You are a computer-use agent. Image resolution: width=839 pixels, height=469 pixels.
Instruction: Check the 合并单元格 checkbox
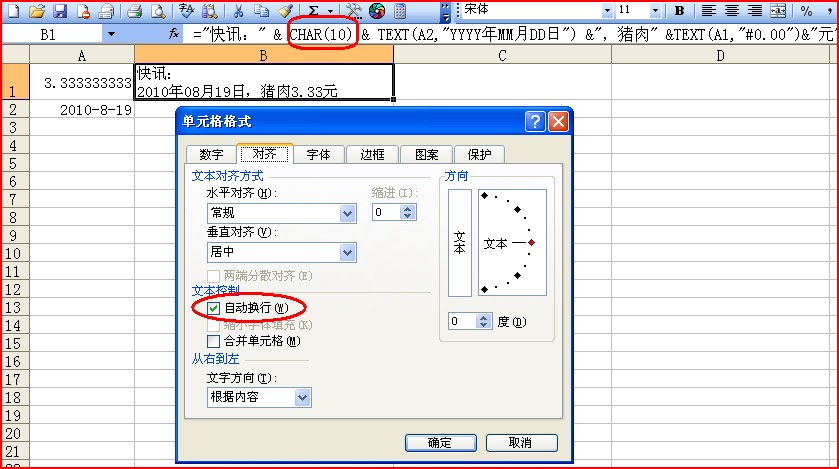pyautogui.click(x=214, y=341)
